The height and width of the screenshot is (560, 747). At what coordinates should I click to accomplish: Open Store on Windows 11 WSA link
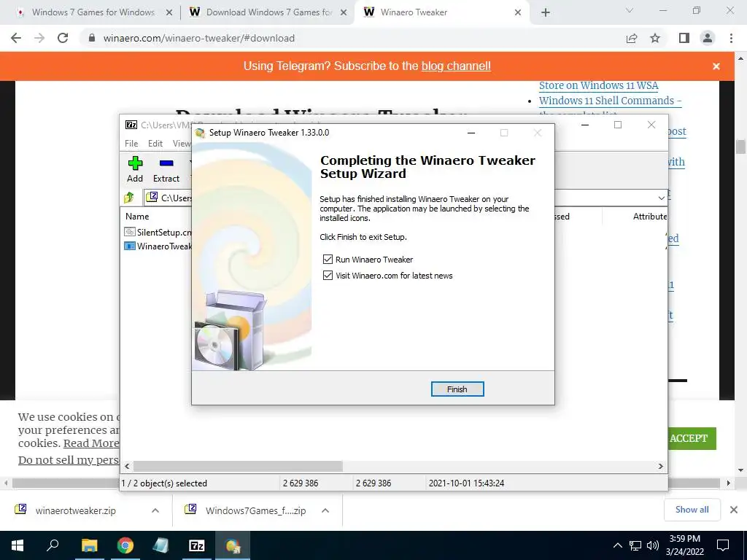tap(598, 86)
